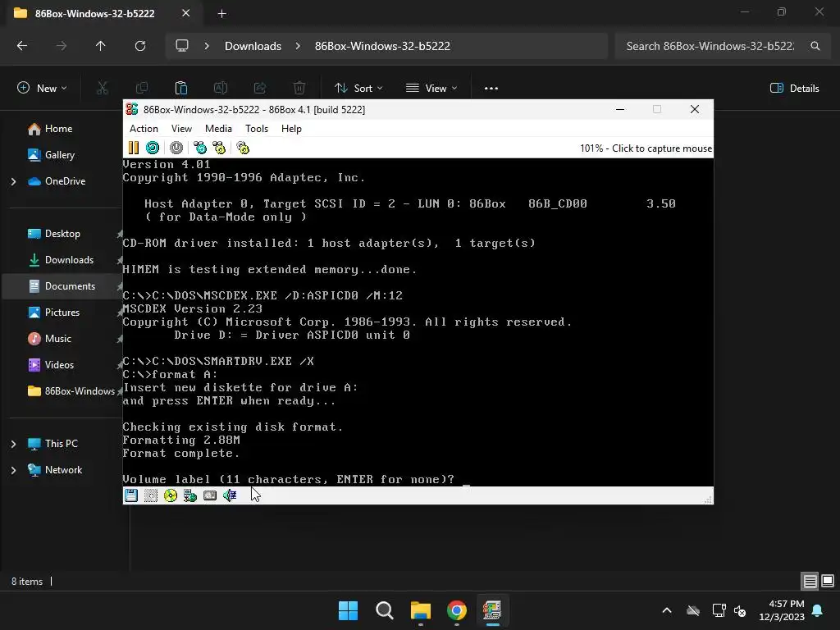Screen dimensions: 840x630
Task: Click the Cut scissors icon
Action: tap(103, 88)
